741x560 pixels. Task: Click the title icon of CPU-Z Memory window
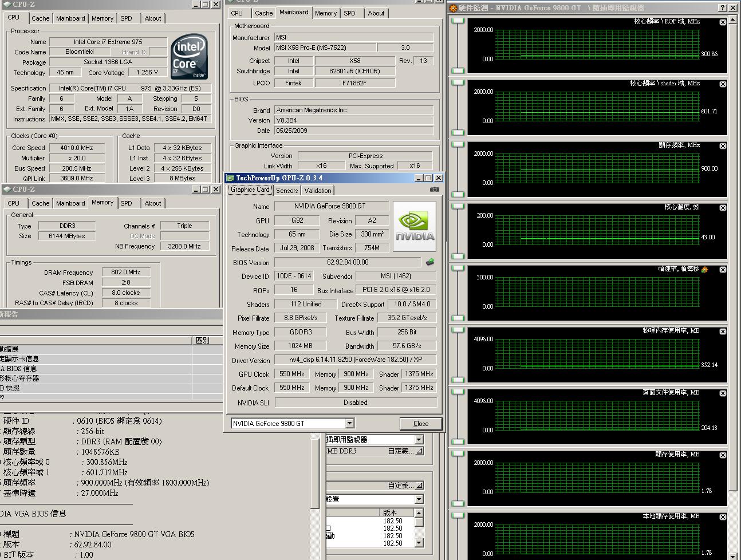[x=7, y=190]
